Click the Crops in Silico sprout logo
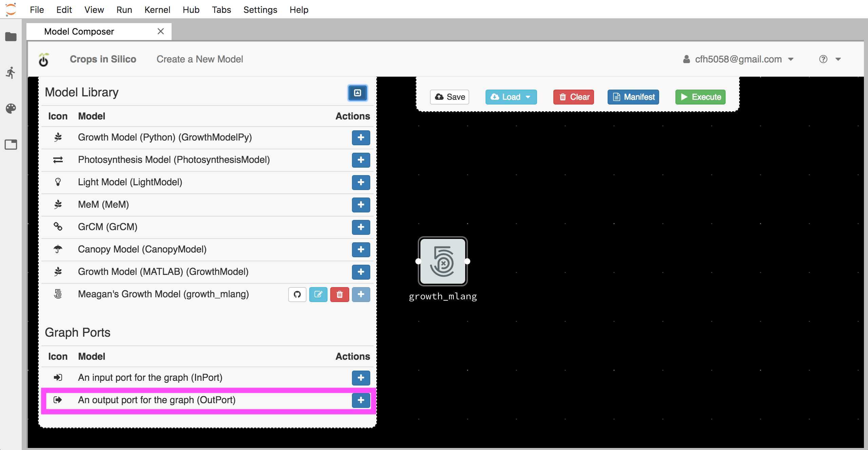The image size is (868, 450). pyautogui.click(x=44, y=59)
